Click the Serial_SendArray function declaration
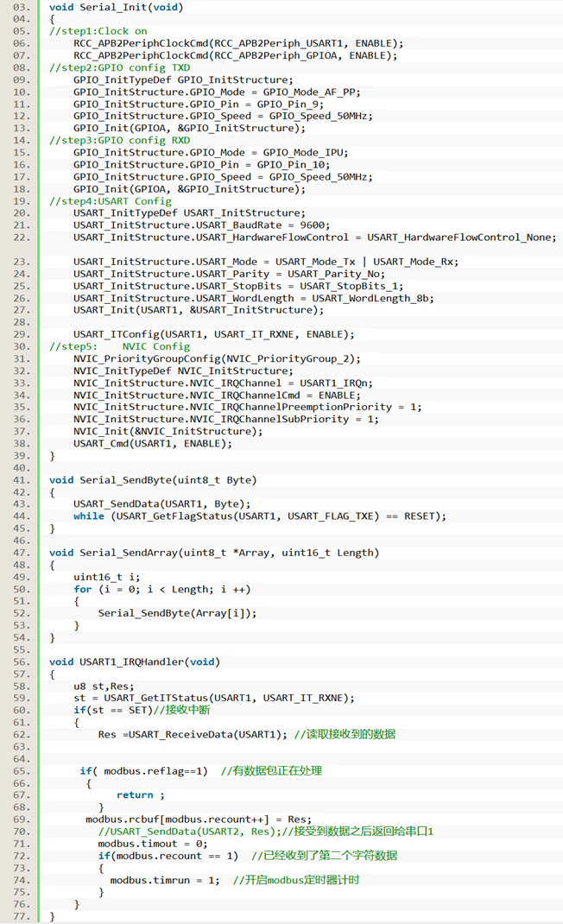563x924 pixels. pyautogui.click(x=214, y=553)
